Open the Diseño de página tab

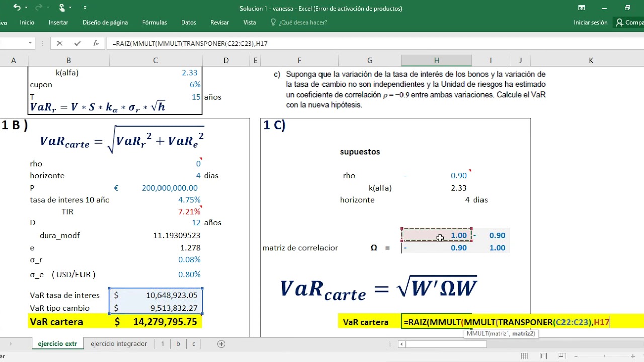pyautogui.click(x=105, y=22)
